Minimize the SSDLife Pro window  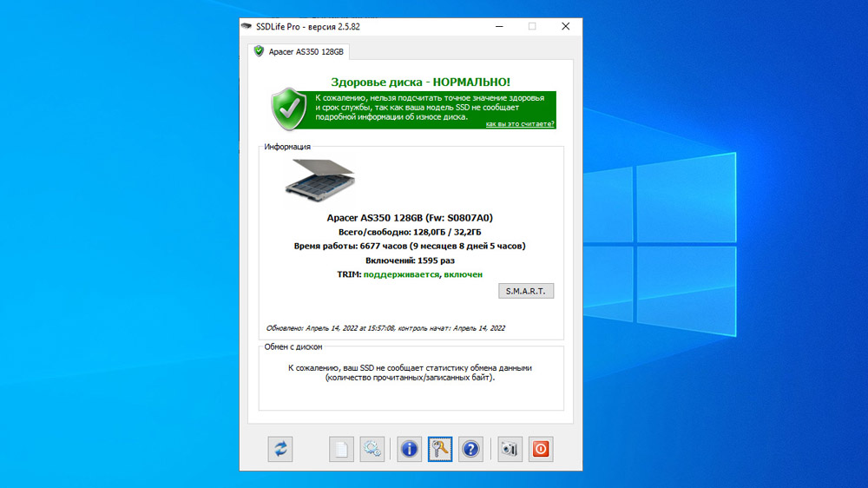pyautogui.click(x=498, y=26)
